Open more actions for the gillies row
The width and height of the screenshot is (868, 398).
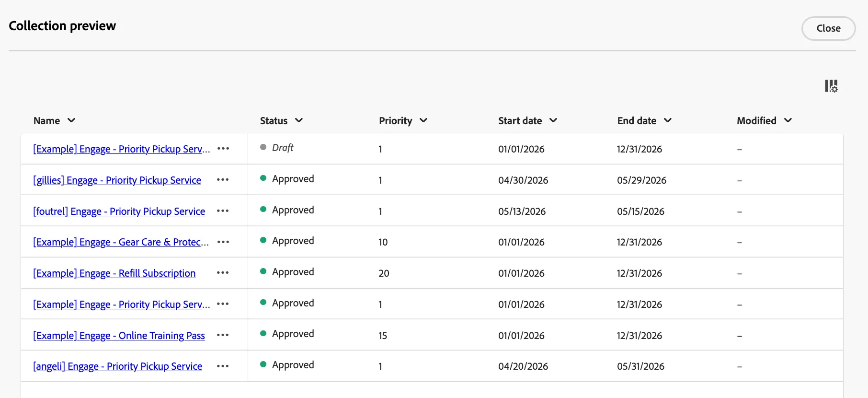[223, 180]
